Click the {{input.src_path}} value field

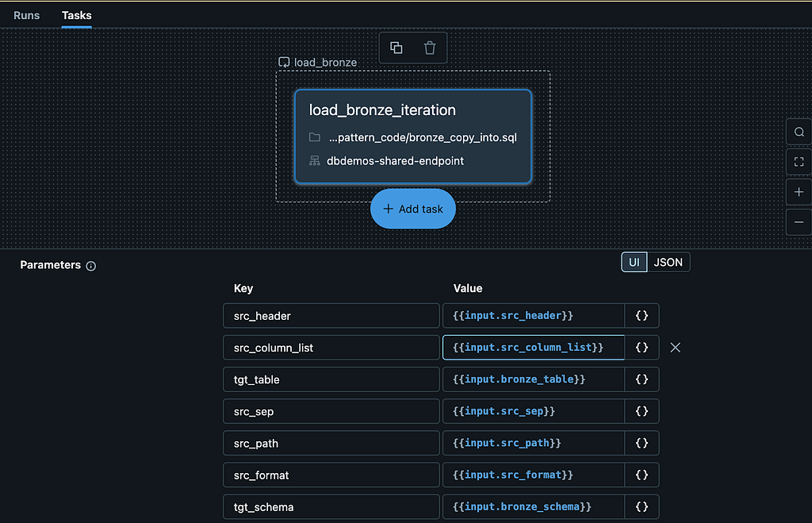click(534, 443)
